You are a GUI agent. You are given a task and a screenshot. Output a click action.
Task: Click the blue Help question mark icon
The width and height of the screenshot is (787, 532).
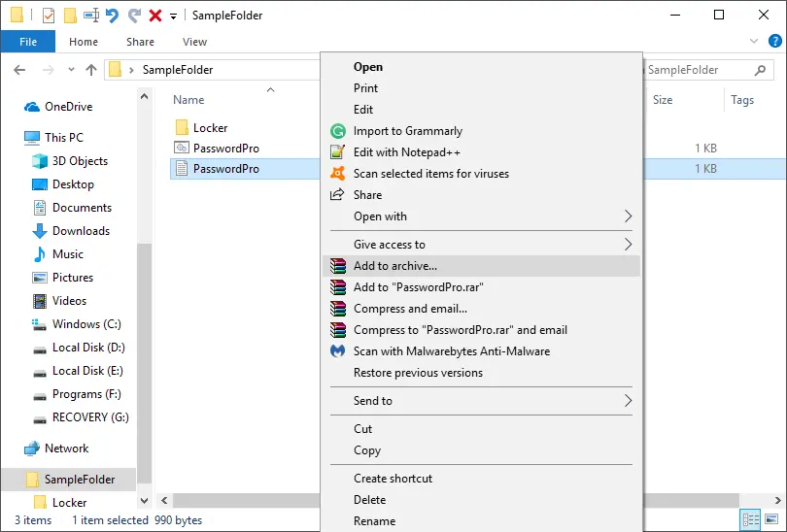point(774,42)
